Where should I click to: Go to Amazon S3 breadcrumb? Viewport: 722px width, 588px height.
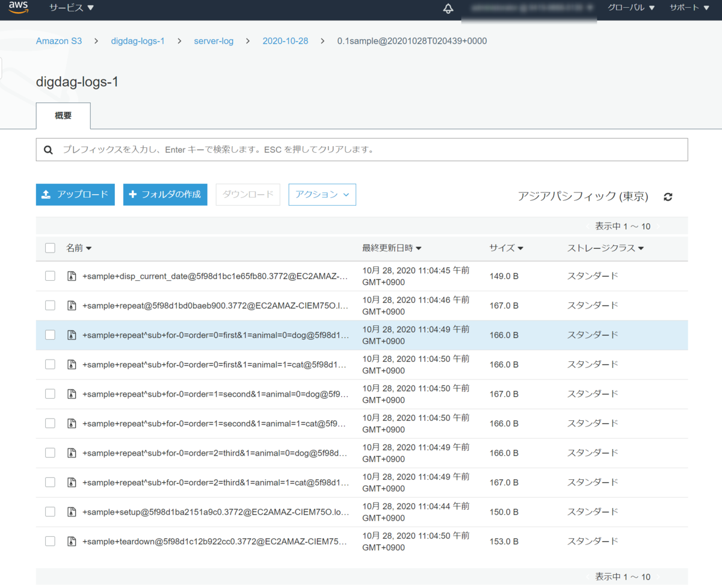pyautogui.click(x=59, y=41)
